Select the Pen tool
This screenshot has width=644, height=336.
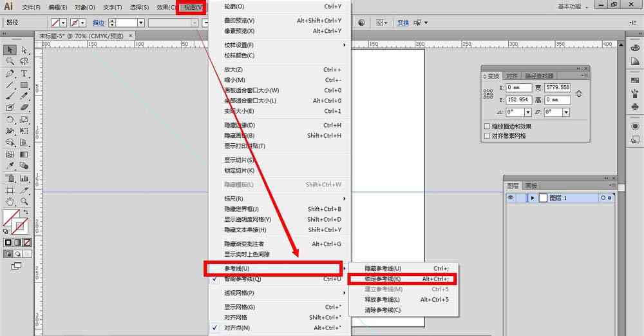point(10,74)
